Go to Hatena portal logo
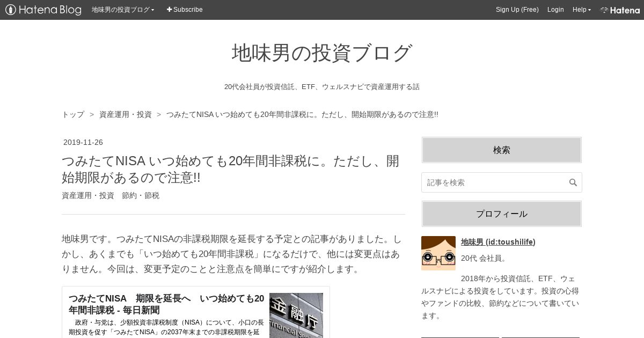 pos(620,10)
